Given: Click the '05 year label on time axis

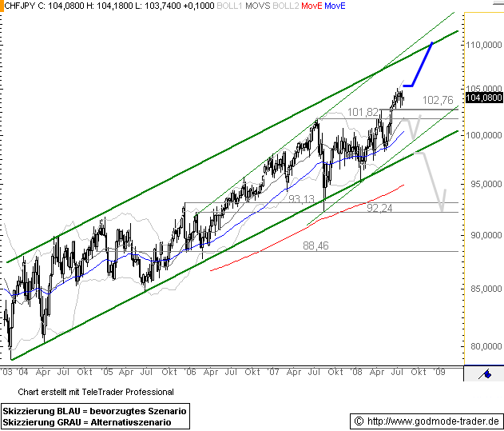Looking at the screenshot, I should pos(107,372).
